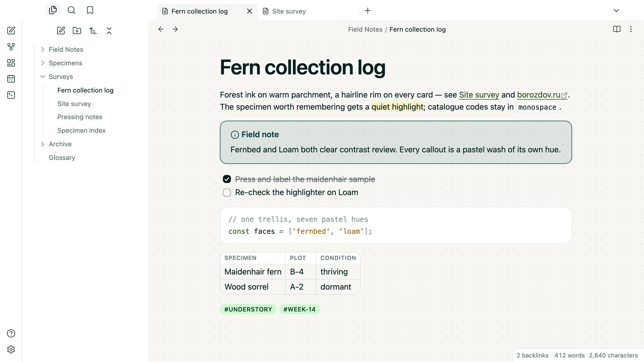The width and height of the screenshot is (644, 362).
Task: Click the 2 backlinks status item
Action: tap(533, 355)
